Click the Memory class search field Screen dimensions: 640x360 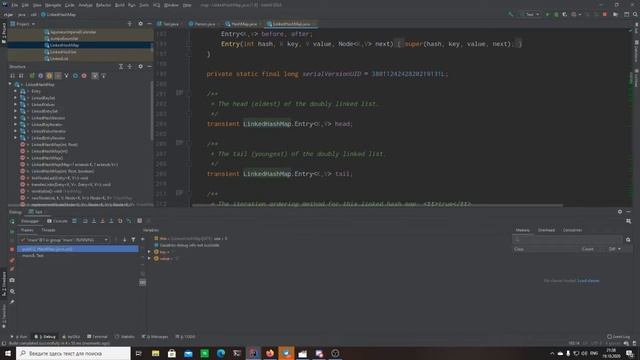click(567, 240)
